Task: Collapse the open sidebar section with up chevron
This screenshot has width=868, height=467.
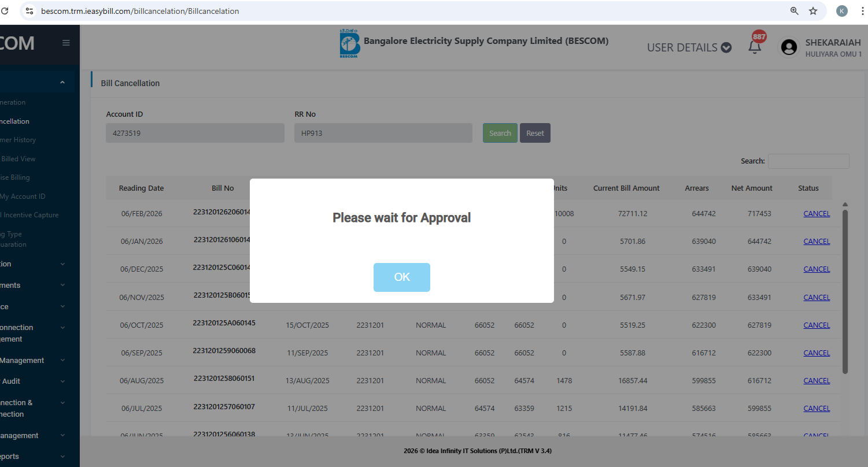Action: coord(62,83)
